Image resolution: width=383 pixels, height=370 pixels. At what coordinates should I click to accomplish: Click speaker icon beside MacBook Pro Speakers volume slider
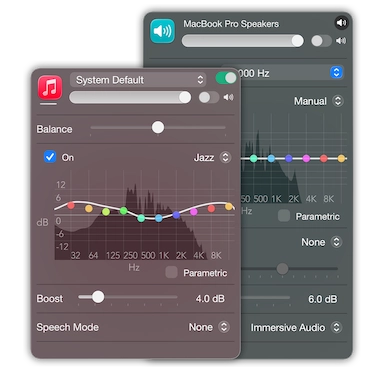(341, 41)
